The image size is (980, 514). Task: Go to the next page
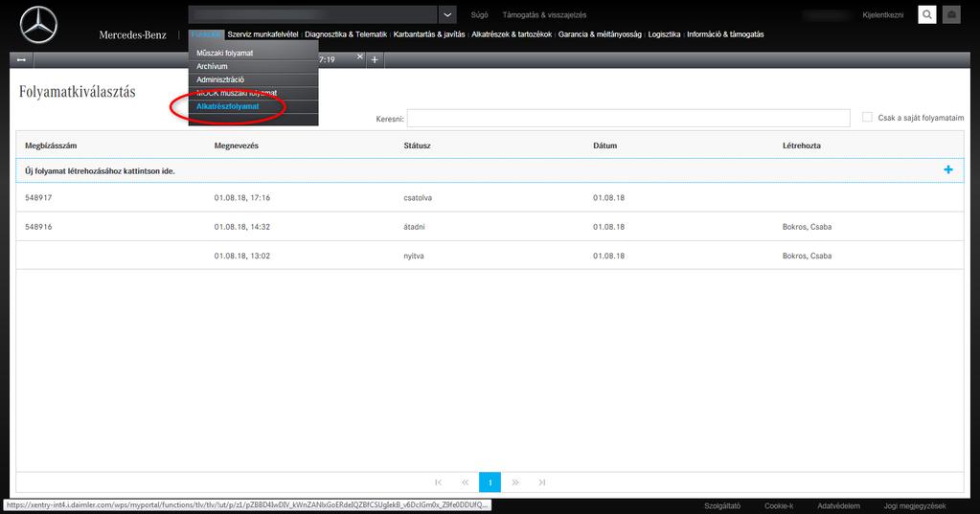[515, 482]
